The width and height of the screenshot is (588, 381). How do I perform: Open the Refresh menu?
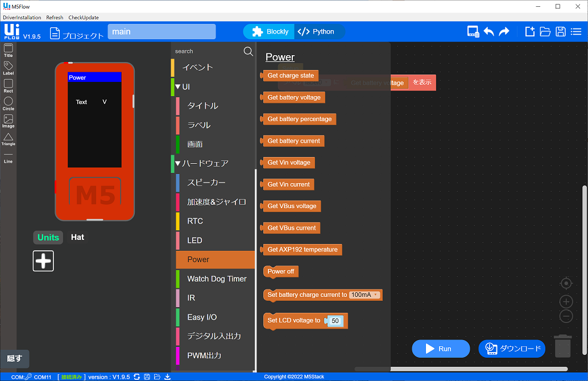click(x=55, y=18)
